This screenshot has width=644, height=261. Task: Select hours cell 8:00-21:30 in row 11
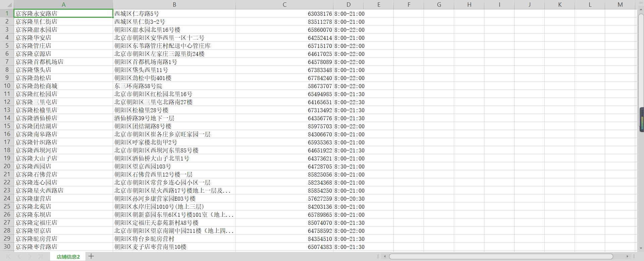point(348,94)
